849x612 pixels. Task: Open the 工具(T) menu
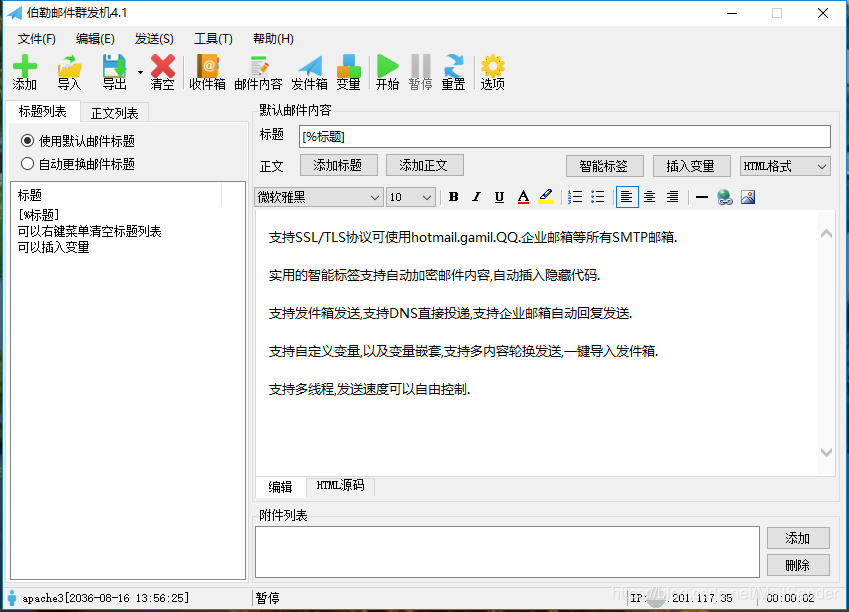[x=213, y=38]
